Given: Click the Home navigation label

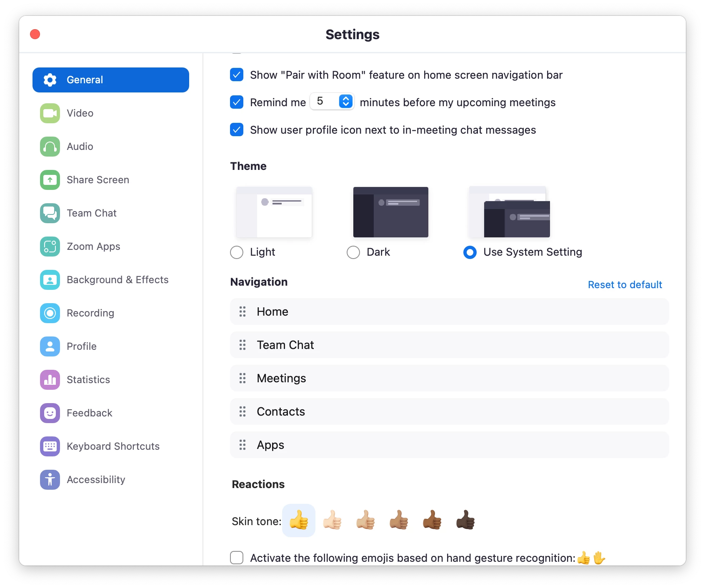Looking at the screenshot, I should coord(272,311).
